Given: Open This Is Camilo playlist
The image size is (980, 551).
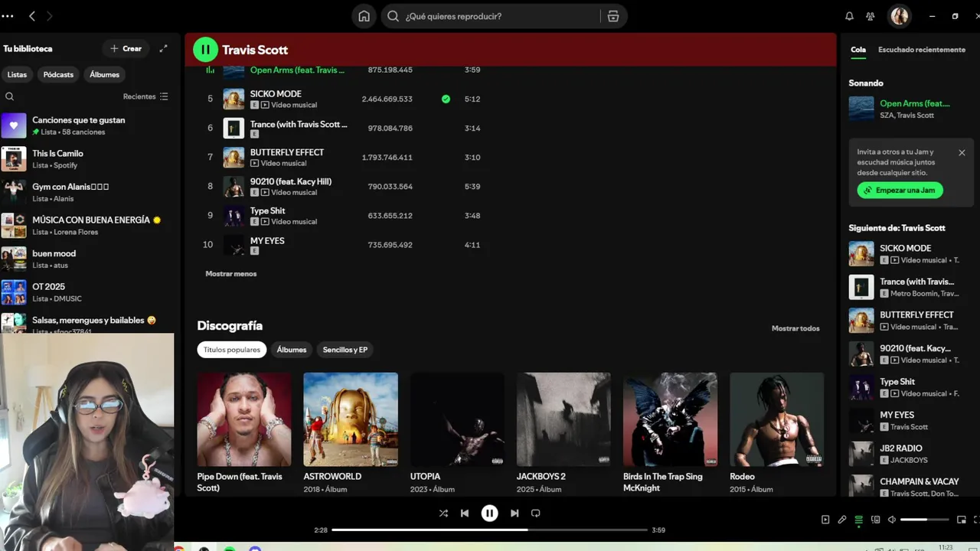Looking at the screenshot, I should pyautogui.click(x=87, y=159).
